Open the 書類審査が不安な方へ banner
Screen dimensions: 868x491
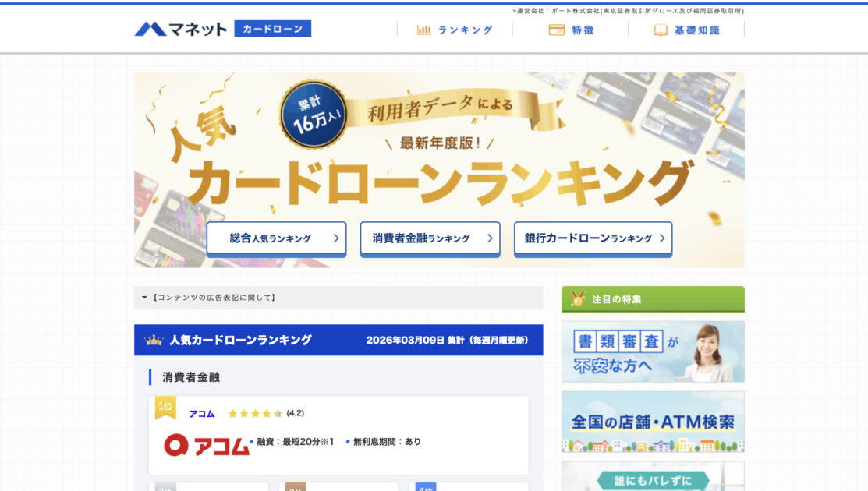(653, 351)
